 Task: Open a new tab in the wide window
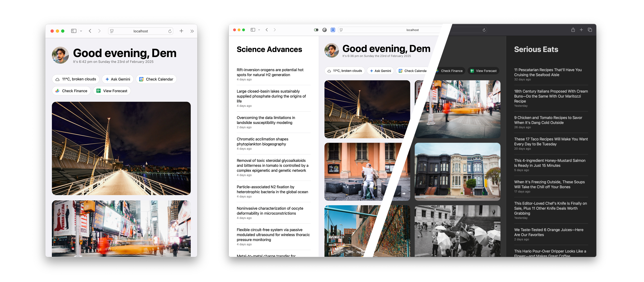point(581,30)
